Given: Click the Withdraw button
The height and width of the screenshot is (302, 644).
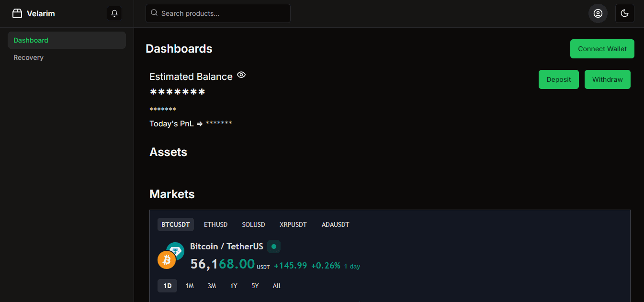Looking at the screenshot, I should [x=608, y=79].
